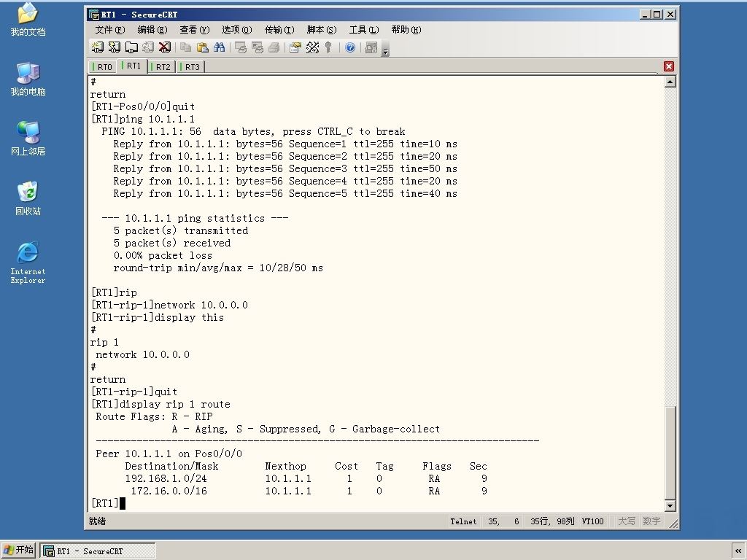
Task: Click the Connect toolbar icon
Action: click(97, 47)
